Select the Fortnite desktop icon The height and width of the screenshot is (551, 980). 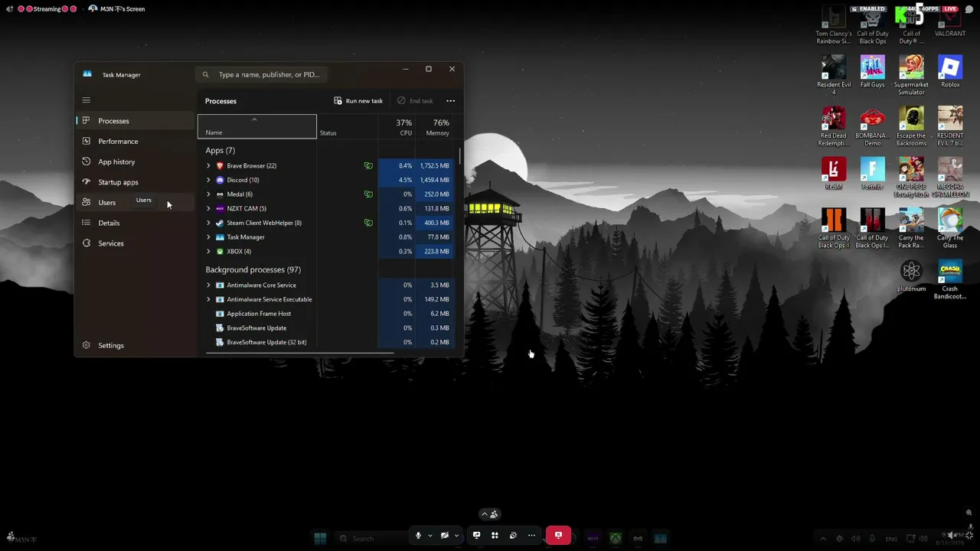pos(872,174)
